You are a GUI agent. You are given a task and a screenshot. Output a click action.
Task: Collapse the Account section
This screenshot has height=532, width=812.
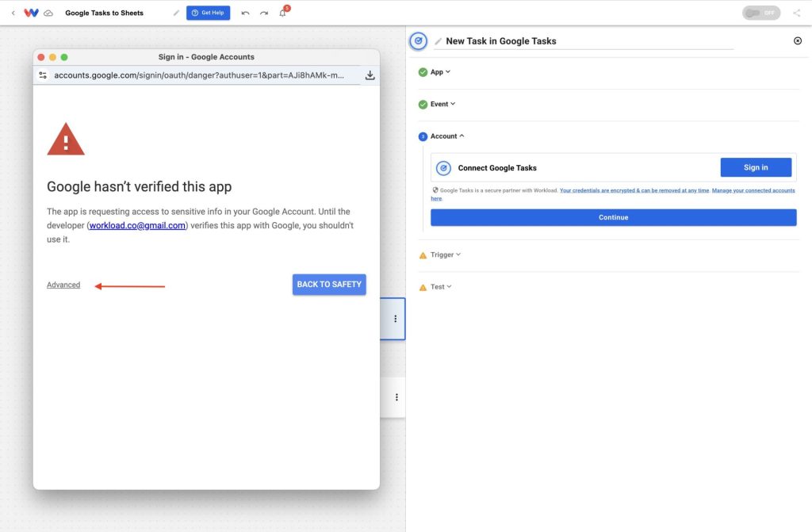click(x=447, y=136)
